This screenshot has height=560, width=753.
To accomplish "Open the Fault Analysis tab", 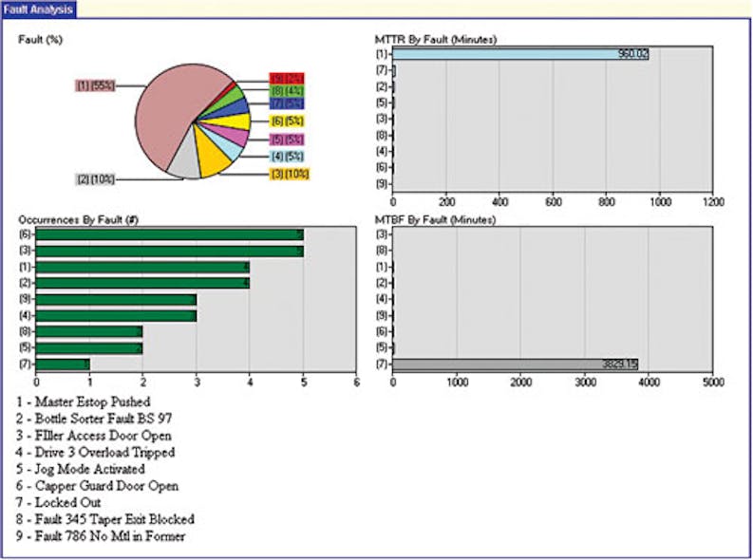I will [38, 9].
